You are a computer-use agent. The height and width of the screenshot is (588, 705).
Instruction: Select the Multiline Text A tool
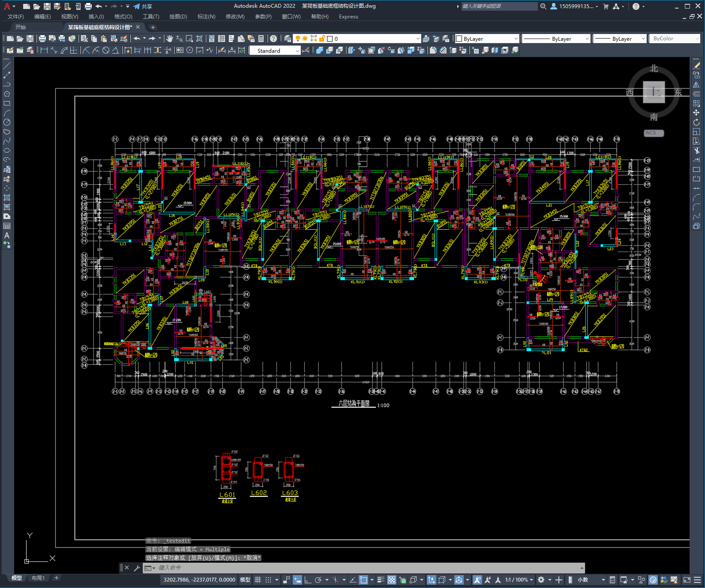pos(6,235)
